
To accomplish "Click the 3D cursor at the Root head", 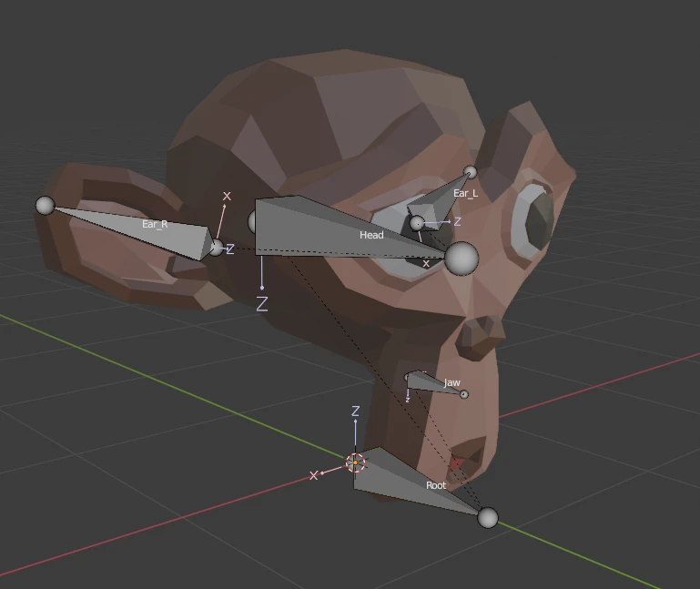I will (355, 462).
